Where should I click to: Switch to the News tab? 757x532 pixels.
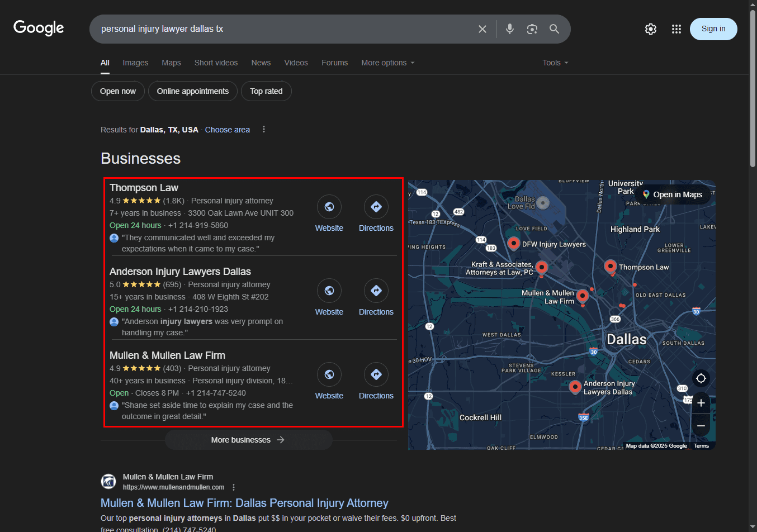(261, 63)
